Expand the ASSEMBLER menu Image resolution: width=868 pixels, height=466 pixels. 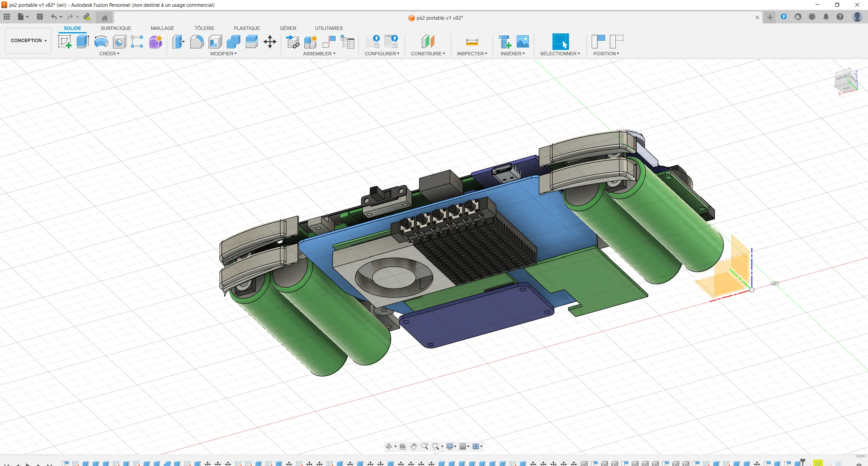(319, 54)
